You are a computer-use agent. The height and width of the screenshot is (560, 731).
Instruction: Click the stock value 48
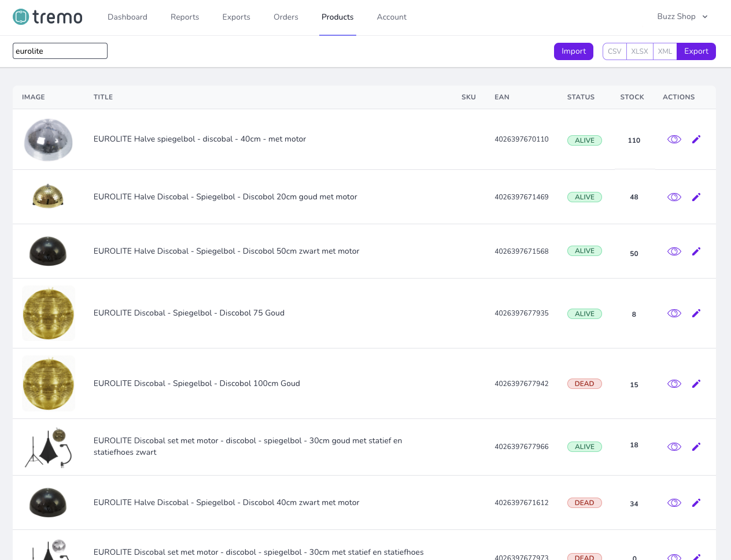(634, 197)
